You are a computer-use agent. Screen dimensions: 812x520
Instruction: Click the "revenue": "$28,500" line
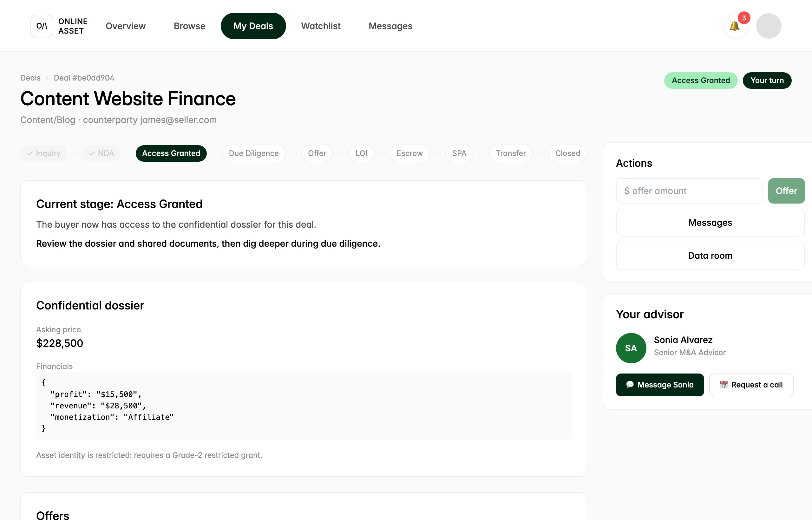(98, 406)
